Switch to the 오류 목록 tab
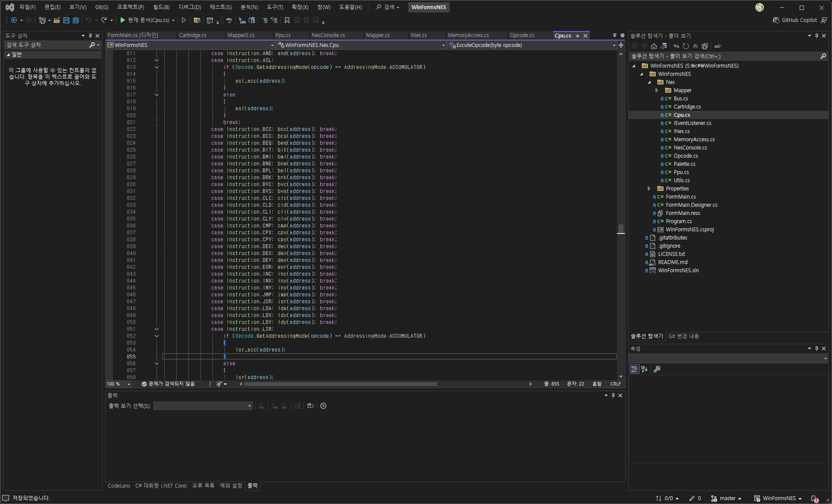 pos(203,486)
